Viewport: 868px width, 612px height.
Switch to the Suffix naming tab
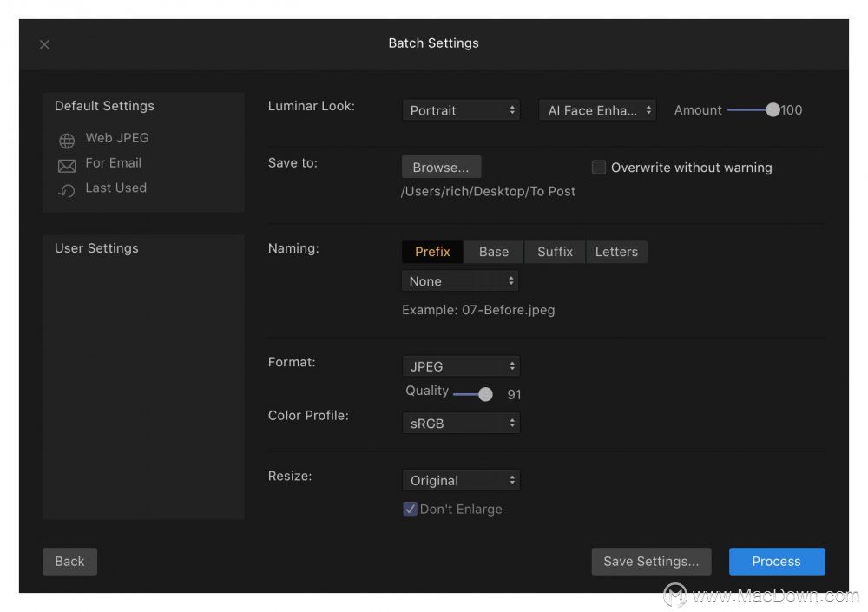click(x=555, y=252)
